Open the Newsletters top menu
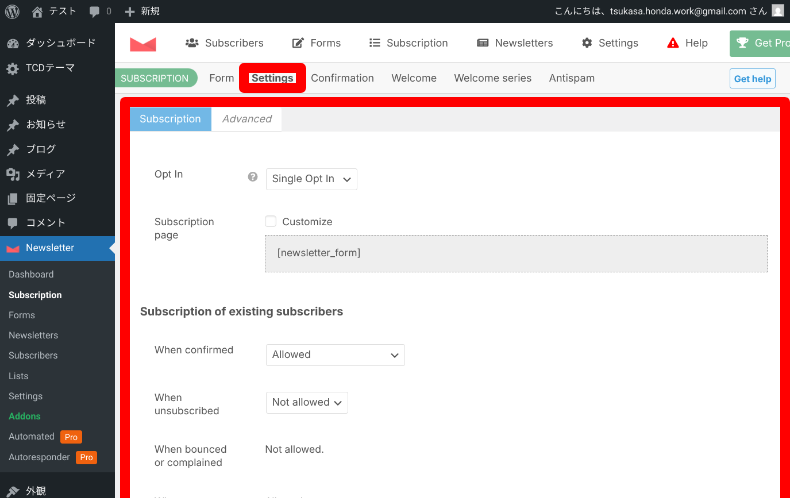 pos(515,43)
